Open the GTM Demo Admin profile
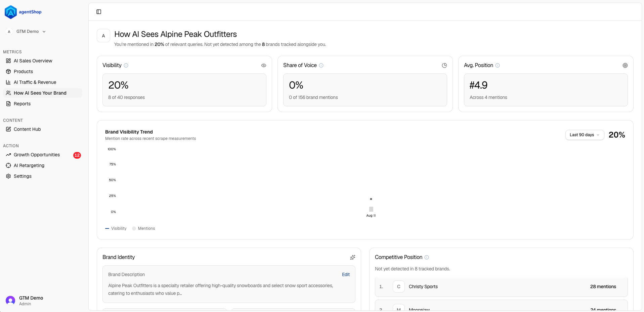 click(43, 301)
